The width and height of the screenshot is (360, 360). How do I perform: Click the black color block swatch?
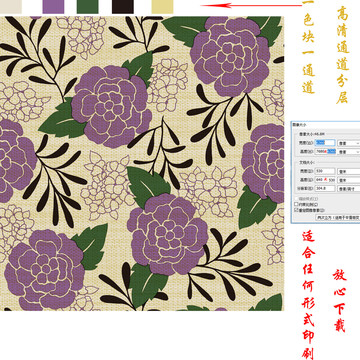point(123,7)
